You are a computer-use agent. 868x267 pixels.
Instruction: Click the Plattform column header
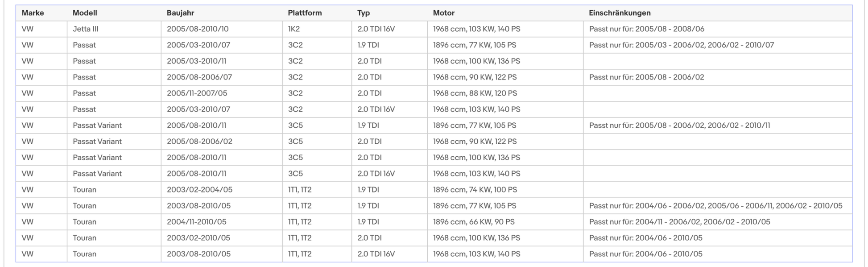pos(305,13)
